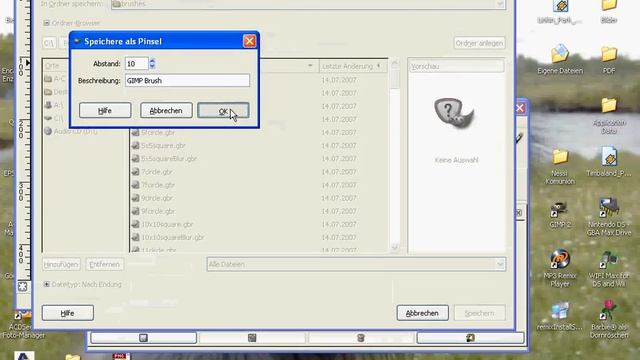Image resolution: width=640 pixels, height=360 pixels.
Task: Select file 10x10squareBlur.gbr
Action: 173,237
